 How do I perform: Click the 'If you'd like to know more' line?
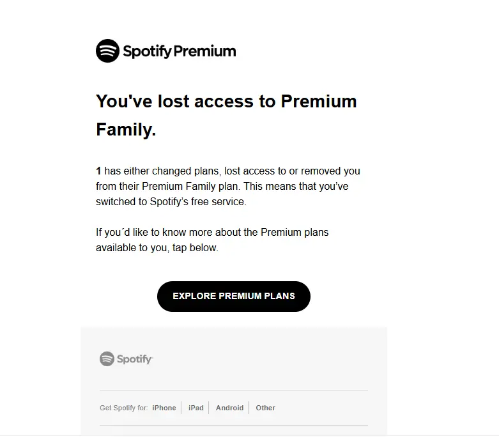[212, 233]
